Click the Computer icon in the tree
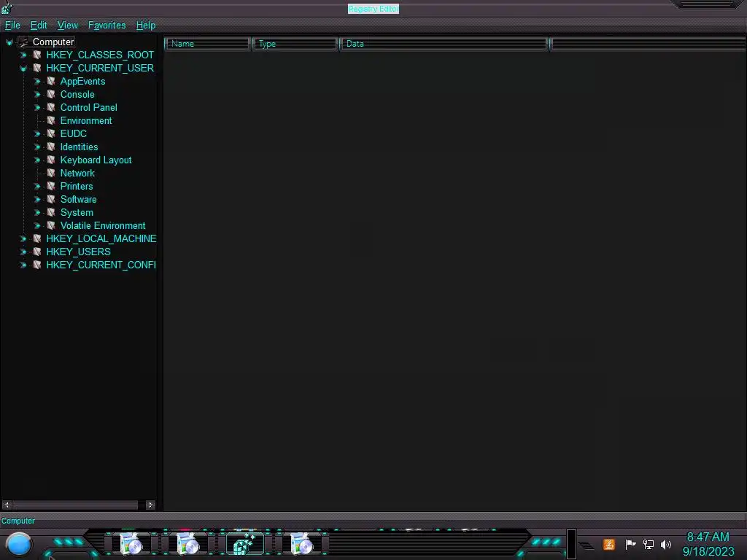 pos(23,42)
